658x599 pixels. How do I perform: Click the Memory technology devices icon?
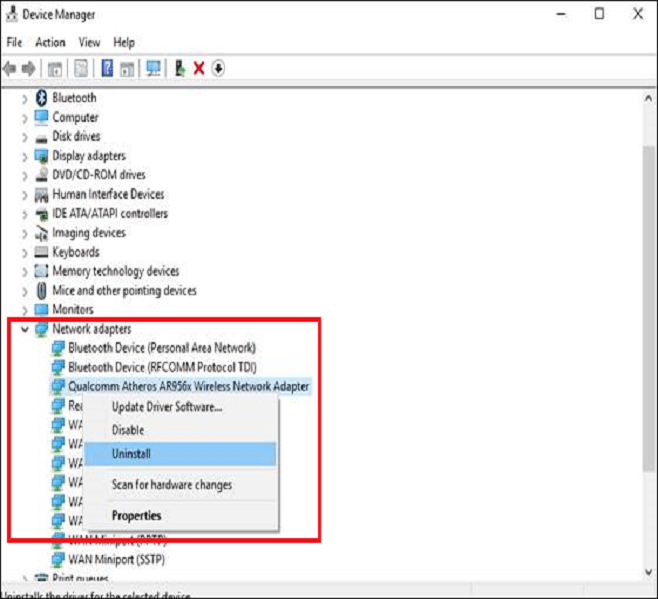(41, 271)
